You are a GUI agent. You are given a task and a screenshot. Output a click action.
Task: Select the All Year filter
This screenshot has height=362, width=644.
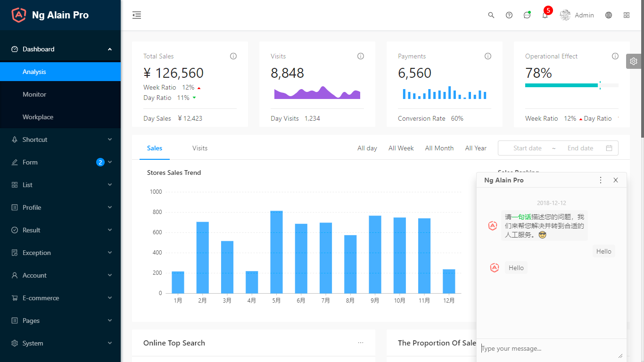(476, 148)
